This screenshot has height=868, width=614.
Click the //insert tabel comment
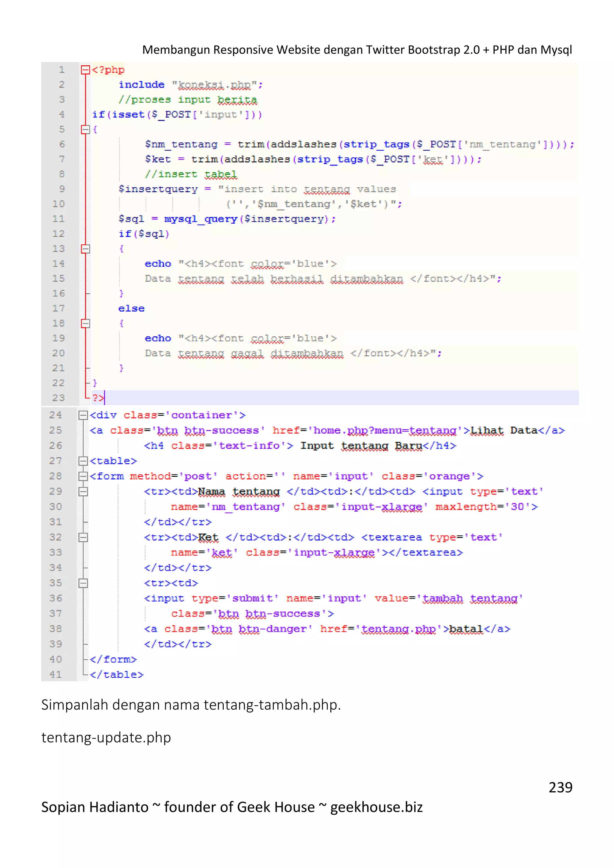point(191,174)
